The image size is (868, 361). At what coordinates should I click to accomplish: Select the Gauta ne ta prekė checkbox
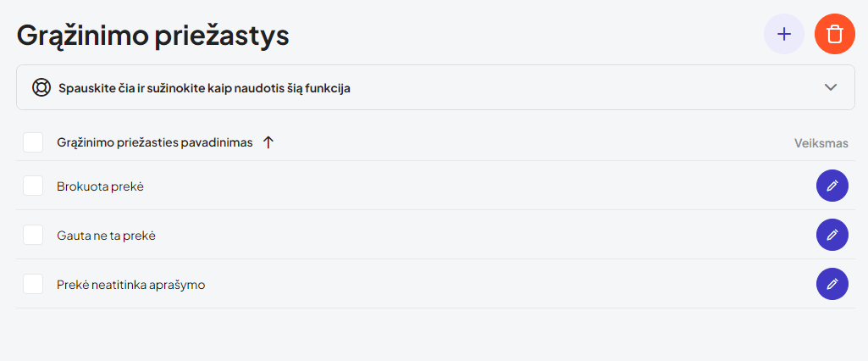pyautogui.click(x=33, y=235)
